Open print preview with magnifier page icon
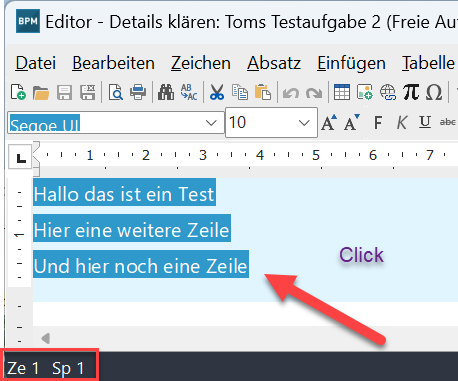Viewport: 458px width, 381px height. [116, 92]
